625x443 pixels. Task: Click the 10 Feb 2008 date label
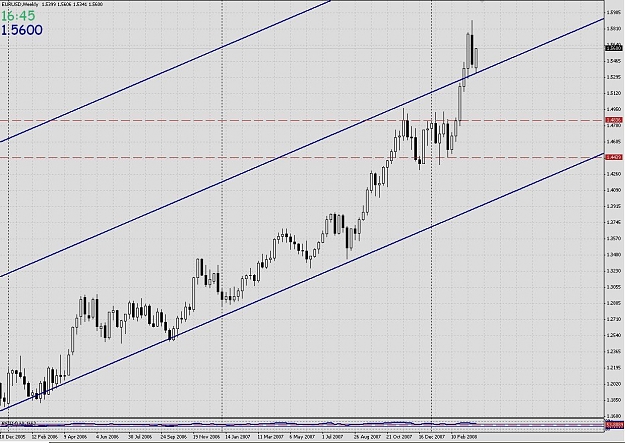[464, 437]
